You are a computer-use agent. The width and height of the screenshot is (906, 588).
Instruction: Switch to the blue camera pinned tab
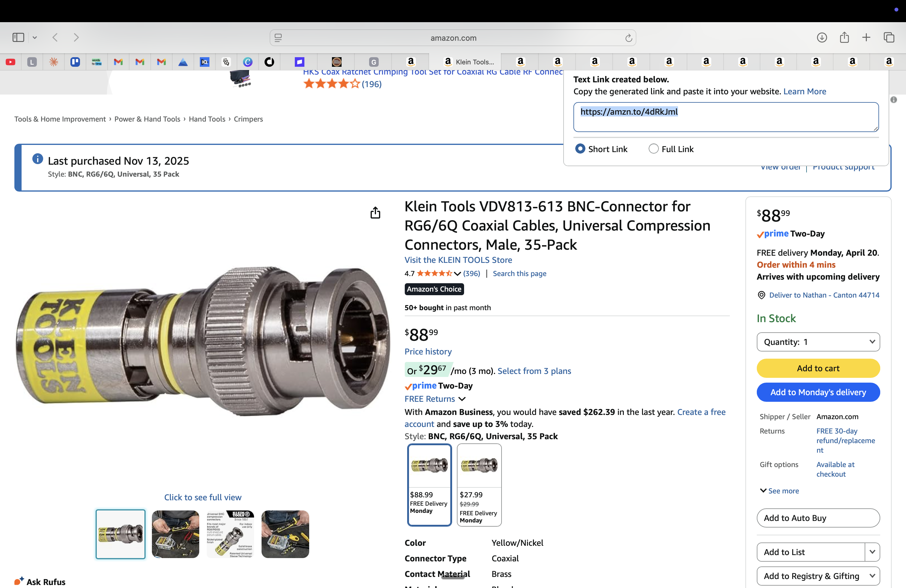pyautogui.click(x=205, y=62)
